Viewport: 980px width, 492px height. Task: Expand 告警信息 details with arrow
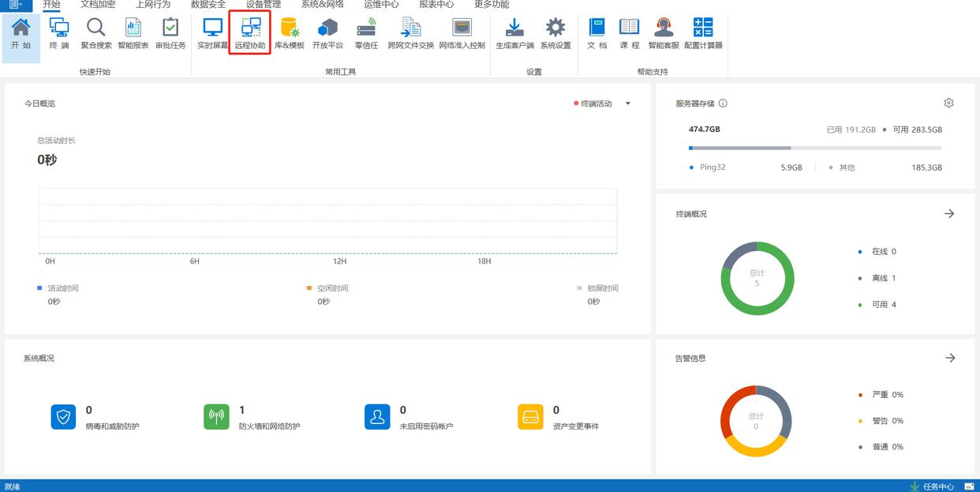950,358
